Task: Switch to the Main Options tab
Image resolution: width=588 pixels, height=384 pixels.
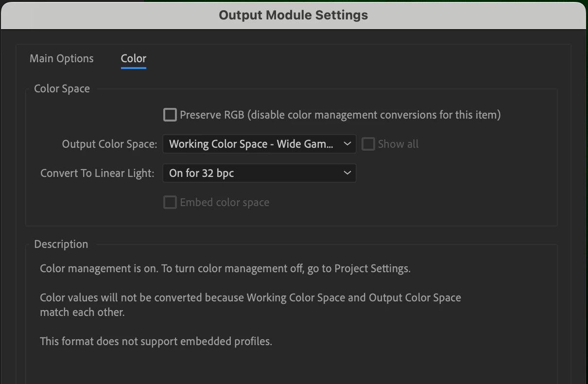Action: (x=62, y=59)
